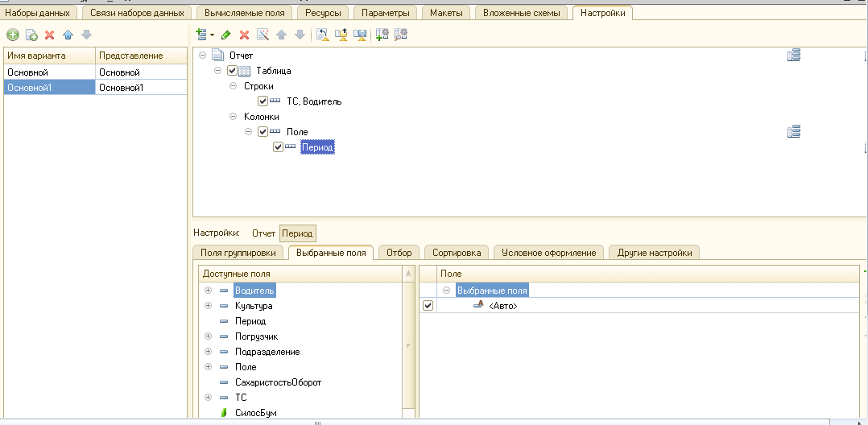Click the Период settings scope button
The width and height of the screenshot is (868, 425).
point(297,233)
